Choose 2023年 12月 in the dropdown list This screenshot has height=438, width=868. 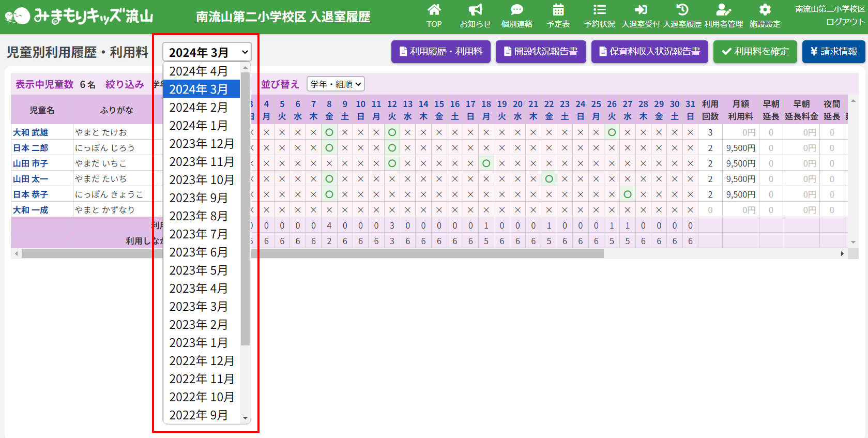202,144
